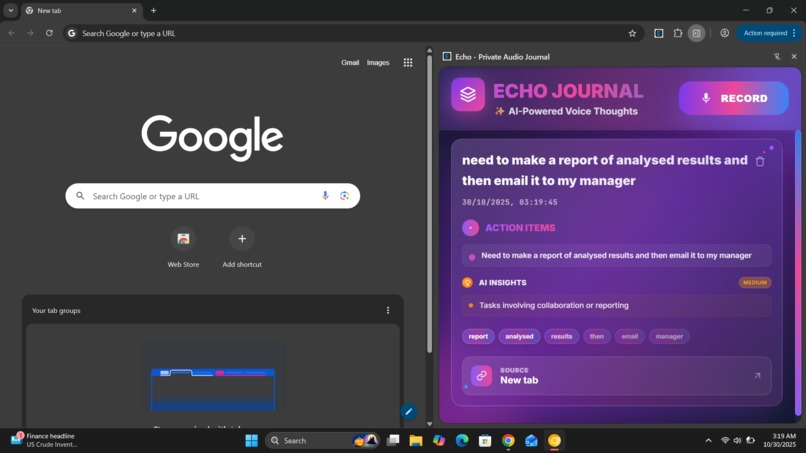
Task: Click the Customize Chrome pencil button
Action: [x=409, y=411]
